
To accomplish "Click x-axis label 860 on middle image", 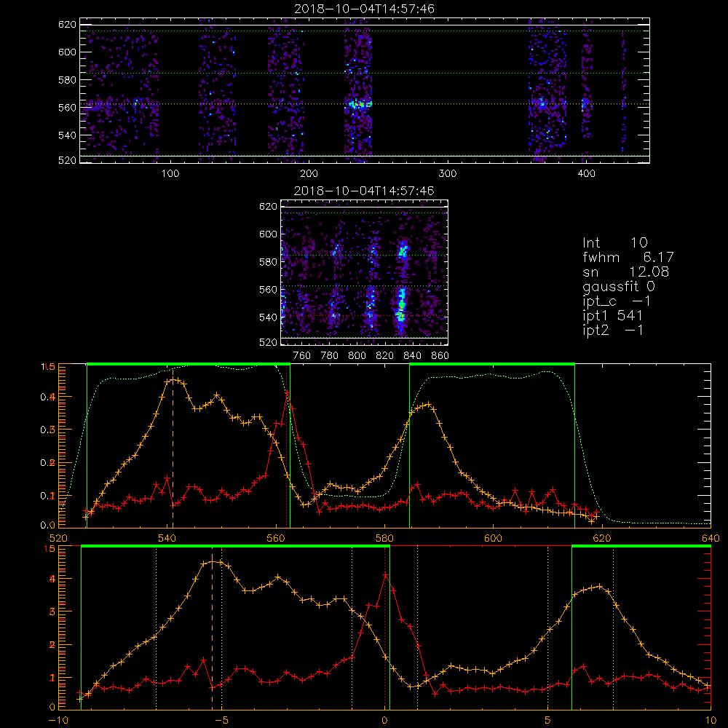I will [x=440, y=356].
